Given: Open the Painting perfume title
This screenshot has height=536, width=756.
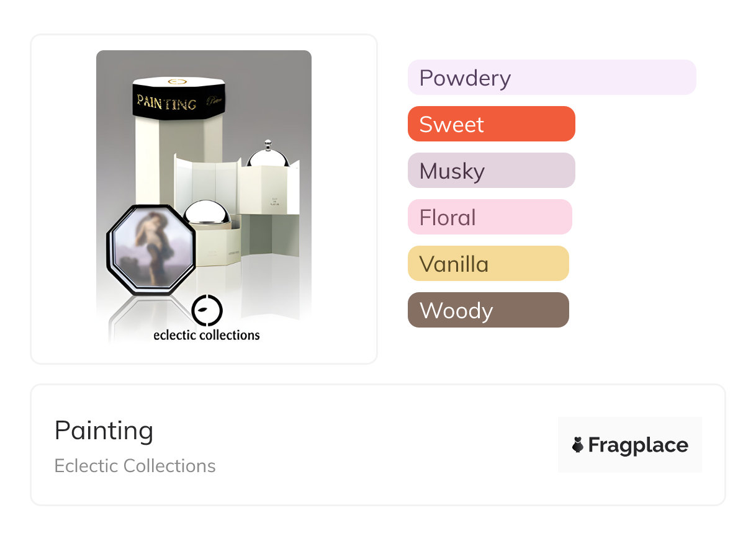Looking at the screenshot, I should click(x=104, y=431).
